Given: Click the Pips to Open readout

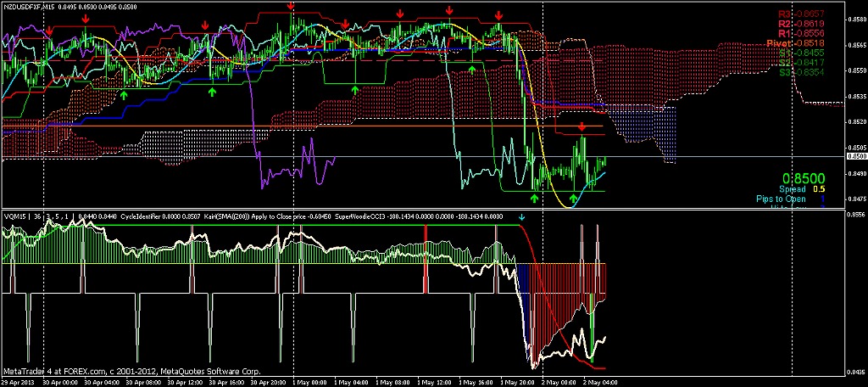Looking at the screenshot, I should coord(791,199).
